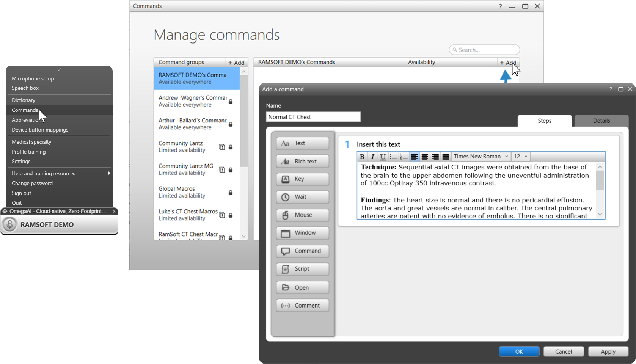Open the font size 12 dropdown
Screen dimensions: 636x364
pyautogui.click(x=521, y=157)
